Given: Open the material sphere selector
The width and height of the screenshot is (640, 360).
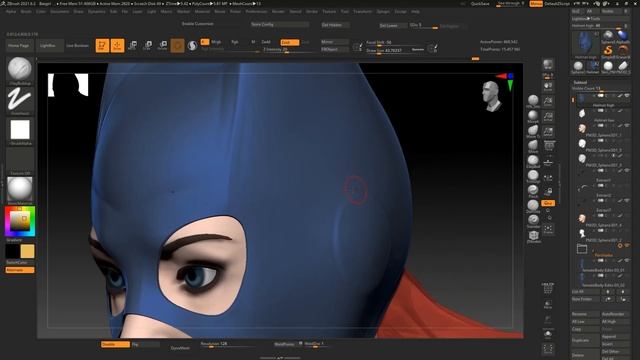Looking at the screenshot, I should click(x=20, y=189).
